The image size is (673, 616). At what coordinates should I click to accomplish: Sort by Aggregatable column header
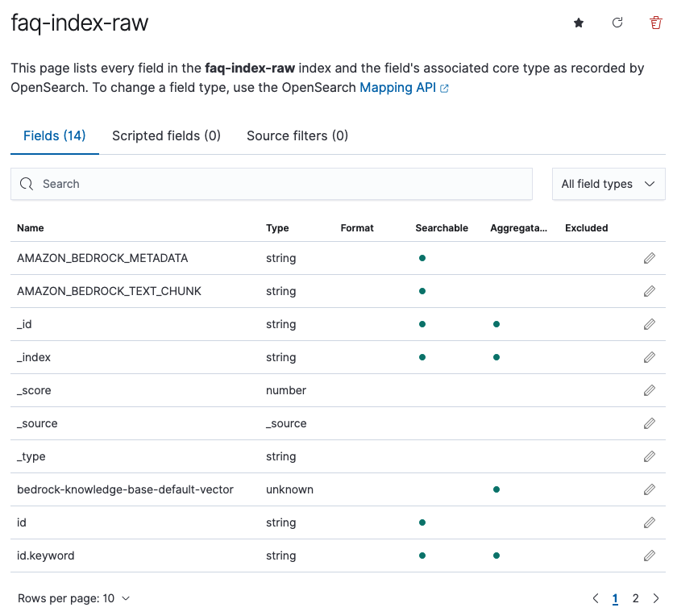pos(518,228)
